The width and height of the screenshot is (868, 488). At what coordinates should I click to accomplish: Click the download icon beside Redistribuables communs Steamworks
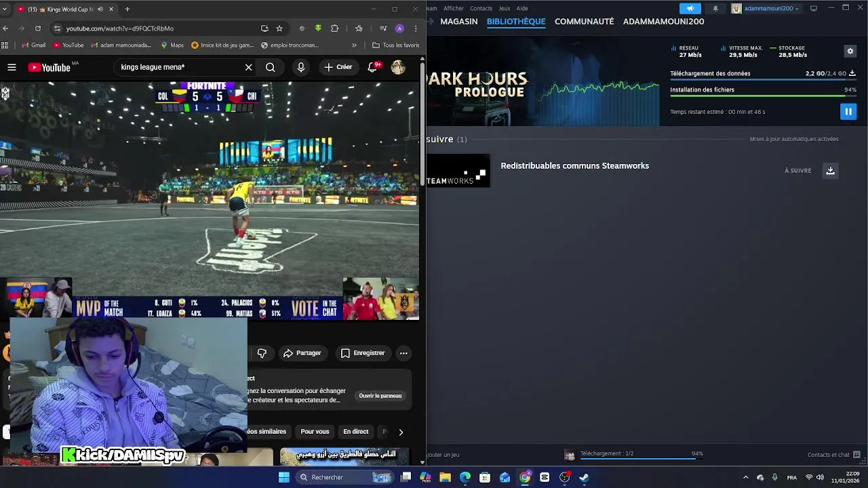831,171
